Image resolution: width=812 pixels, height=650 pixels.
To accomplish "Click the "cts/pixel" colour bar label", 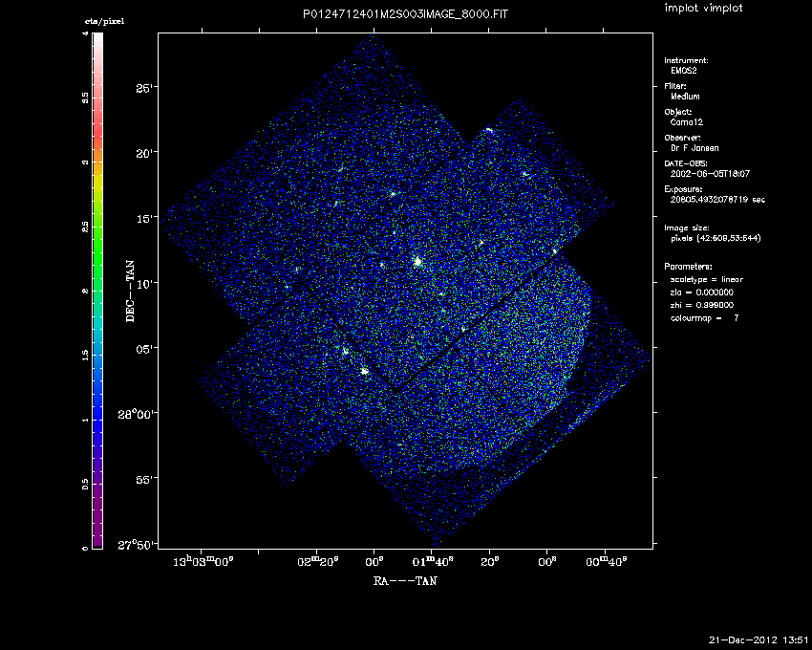I will [105, 22].
